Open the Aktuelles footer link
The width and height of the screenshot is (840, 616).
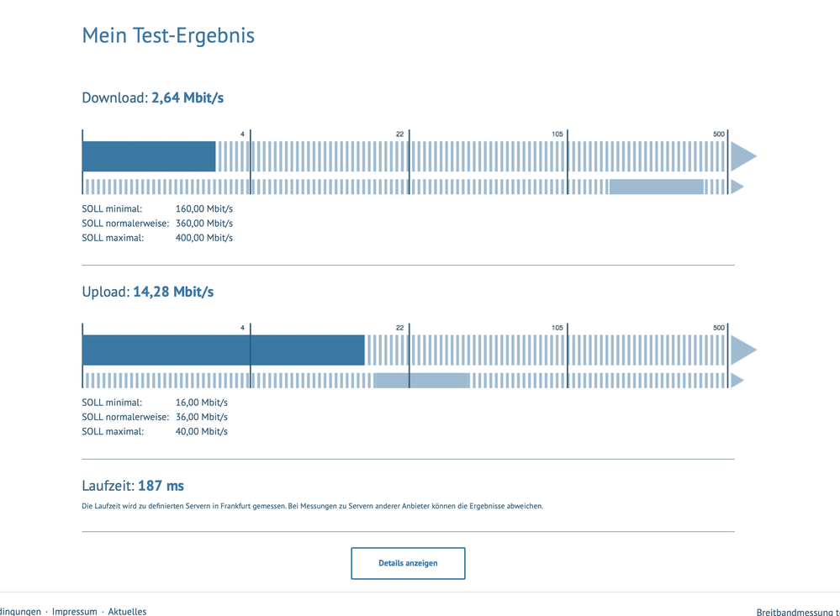(x=127, y=611)
